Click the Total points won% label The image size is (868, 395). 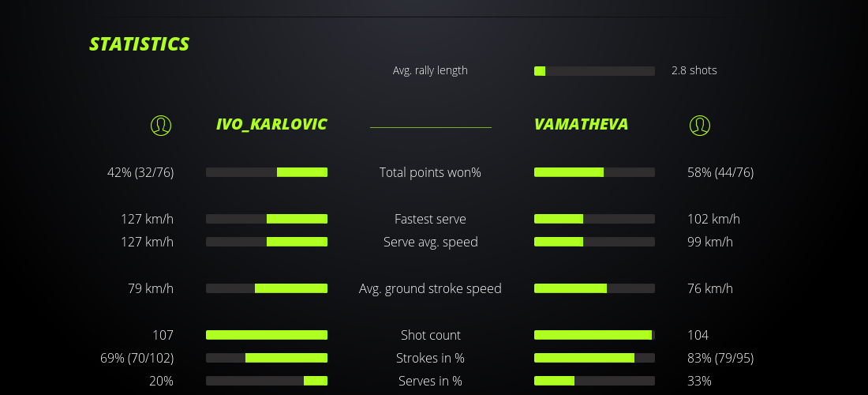[x=430, y=172]
